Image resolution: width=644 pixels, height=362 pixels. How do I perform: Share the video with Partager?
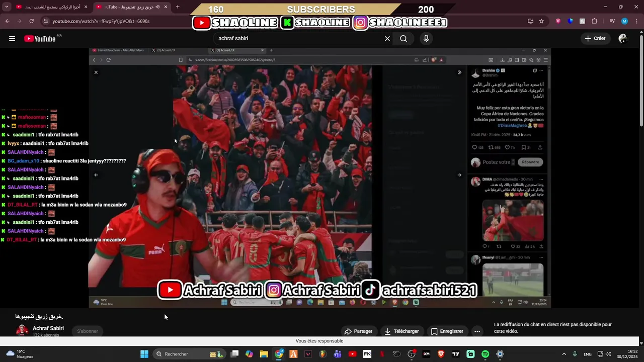click(x=358, y=331)
